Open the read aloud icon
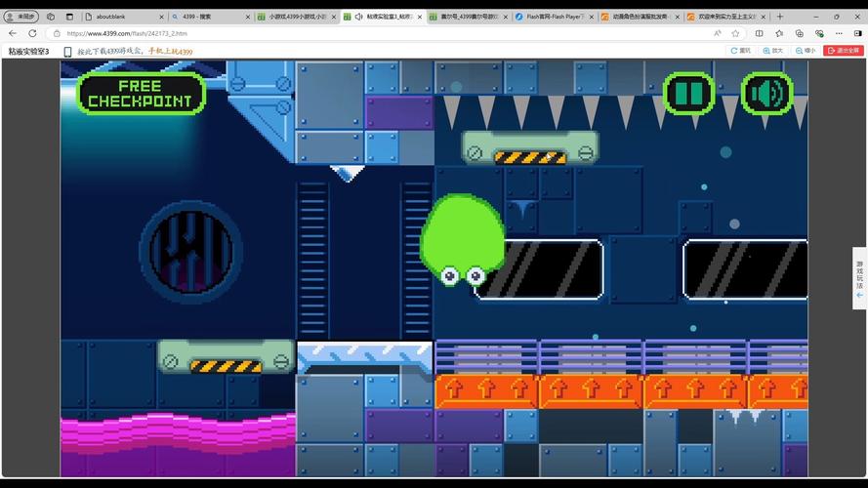This screenshot has width=868, height=488. pyautogui.click(x=718, y=33)
